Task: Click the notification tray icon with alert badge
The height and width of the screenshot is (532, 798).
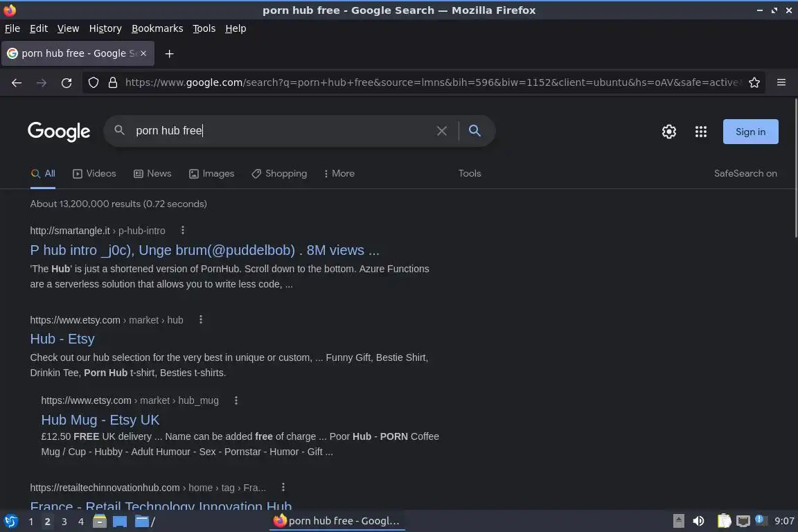Action: coord(759,520)
